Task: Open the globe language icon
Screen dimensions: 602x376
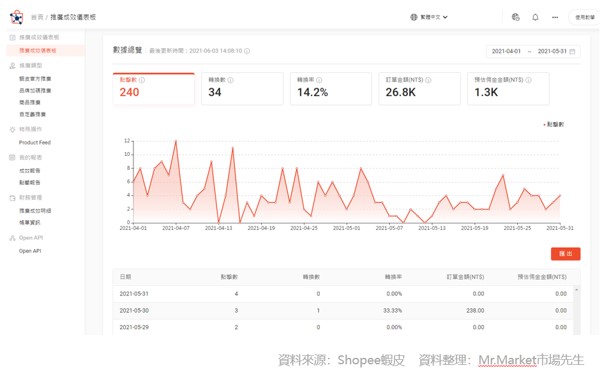Action: pos(413,17)
